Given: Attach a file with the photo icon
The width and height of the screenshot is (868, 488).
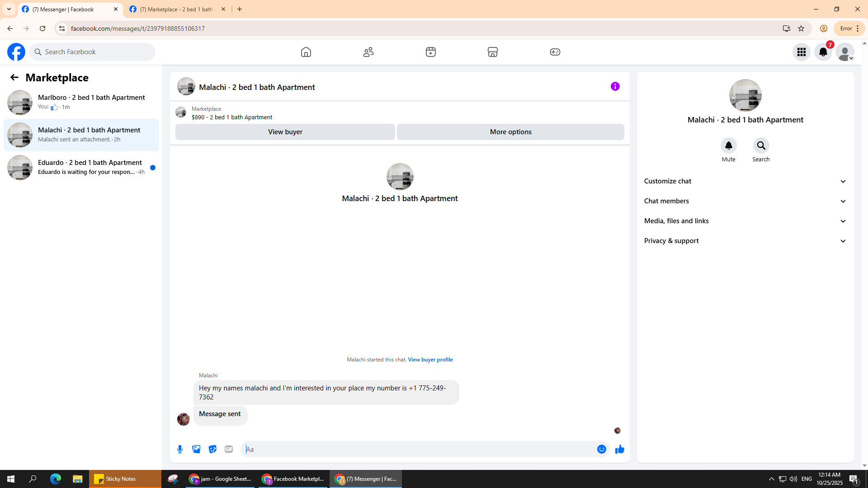Looking at the screenshot, I should [x=196, y=449].
